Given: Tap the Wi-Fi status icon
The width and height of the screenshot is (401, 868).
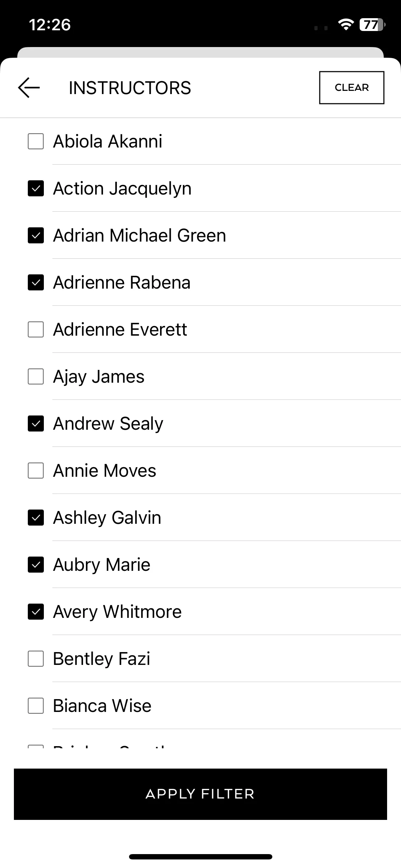Looking at the screenshot, I should (x=345, y=25).
